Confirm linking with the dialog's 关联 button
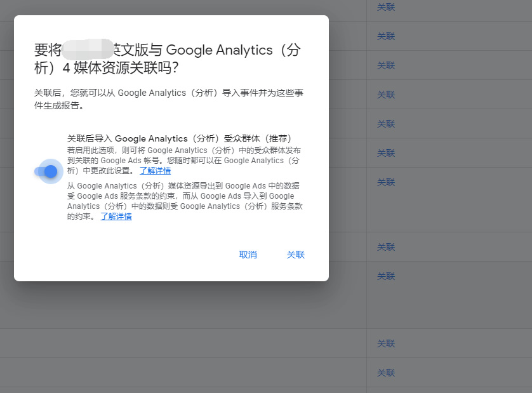532x393 pixels. point(295,255)
